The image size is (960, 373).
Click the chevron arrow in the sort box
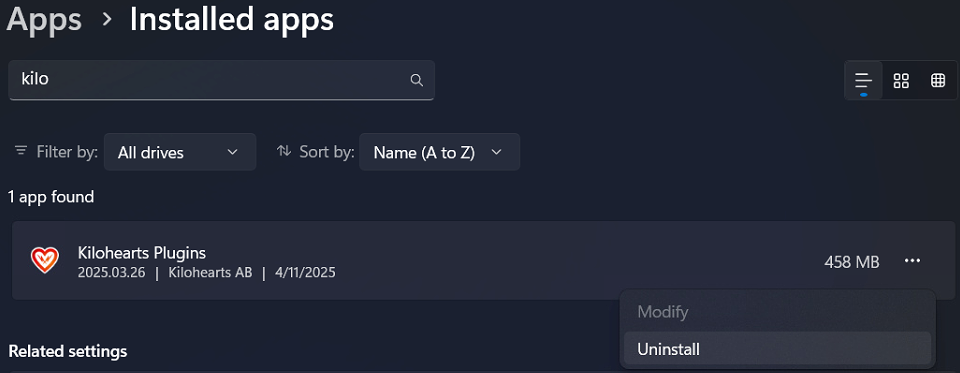(x=497, y=152)
